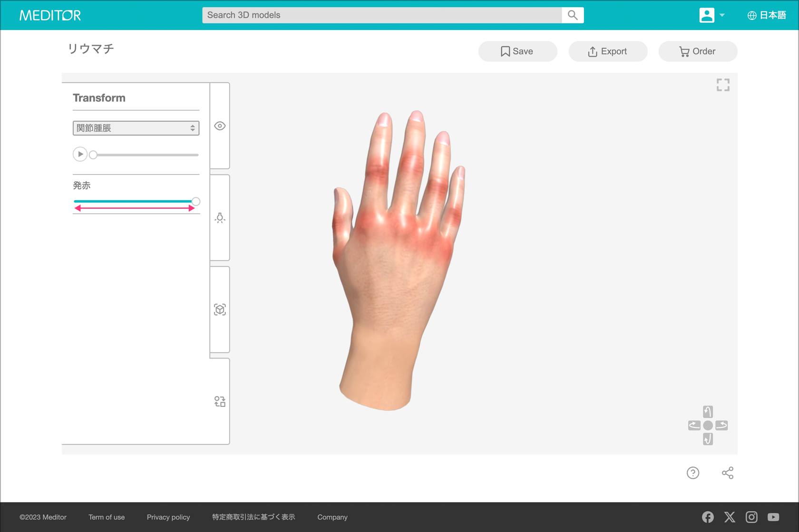This screenshot has height=532, width=799.
Task: Reset view with center navigation dot
Action: coord(708,426)
